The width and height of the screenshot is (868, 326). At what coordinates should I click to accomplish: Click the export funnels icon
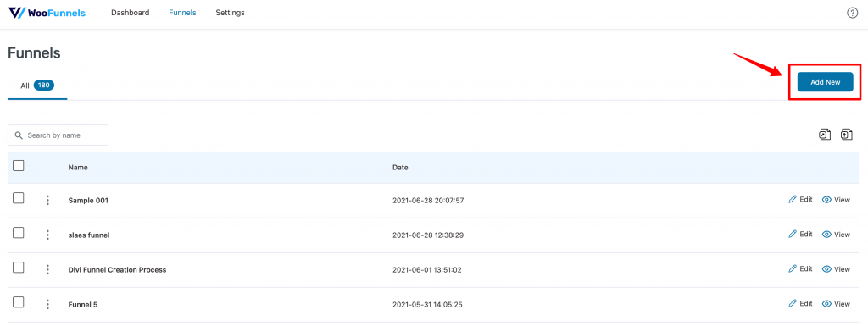pyautogui.click(x=825, y=135)
